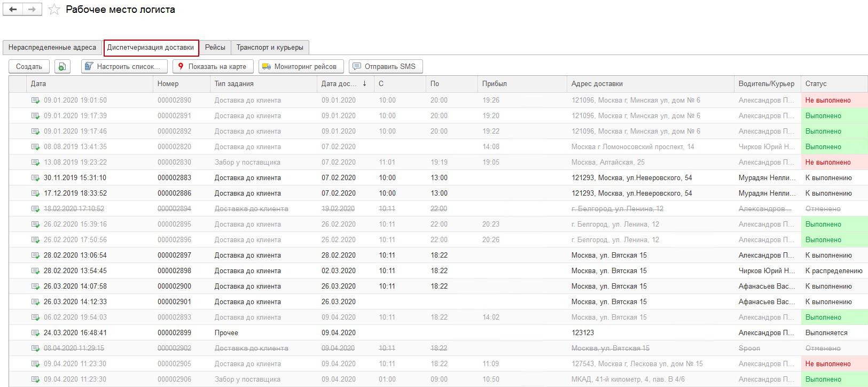Click arrival time 14:08 cell
The image size is (868, 387).
coord(522,147)
